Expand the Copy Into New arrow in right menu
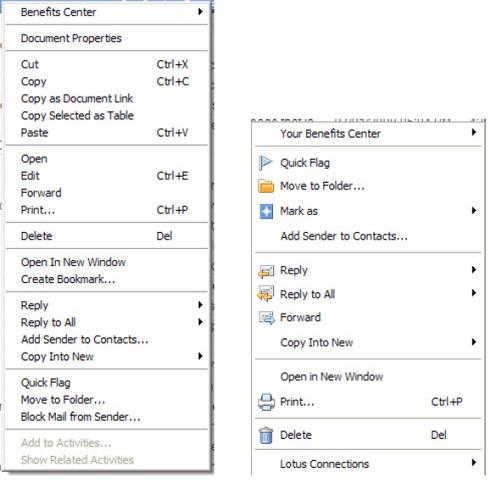Image resolution: width=489 pixels, height=480 pixels. point(474,342)
